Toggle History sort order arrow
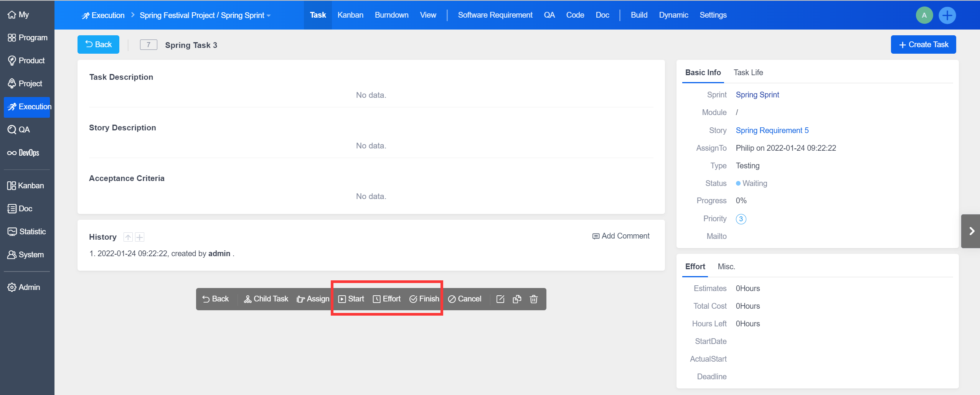 click(128, 237)
